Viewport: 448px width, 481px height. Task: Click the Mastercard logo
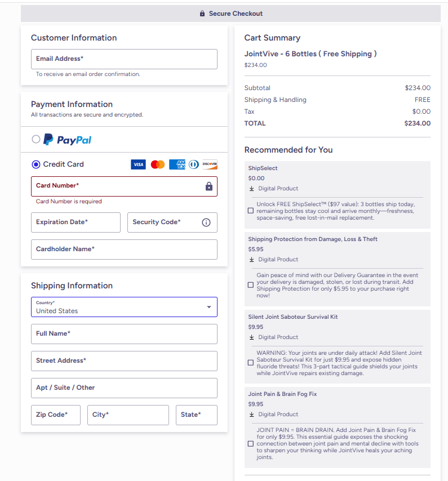click(x=157, y=164)
